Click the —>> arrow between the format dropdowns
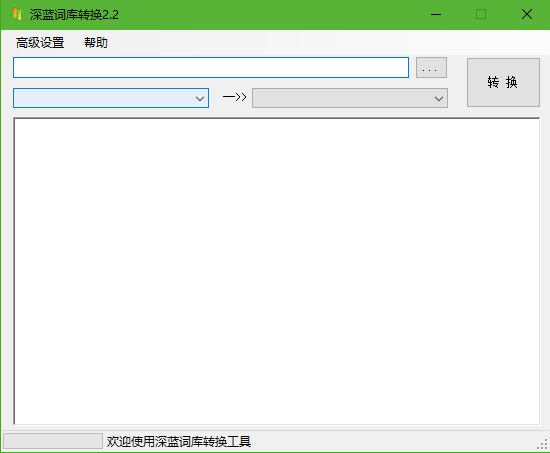This screenshot has width=550, height=453. tap(235, 97)
